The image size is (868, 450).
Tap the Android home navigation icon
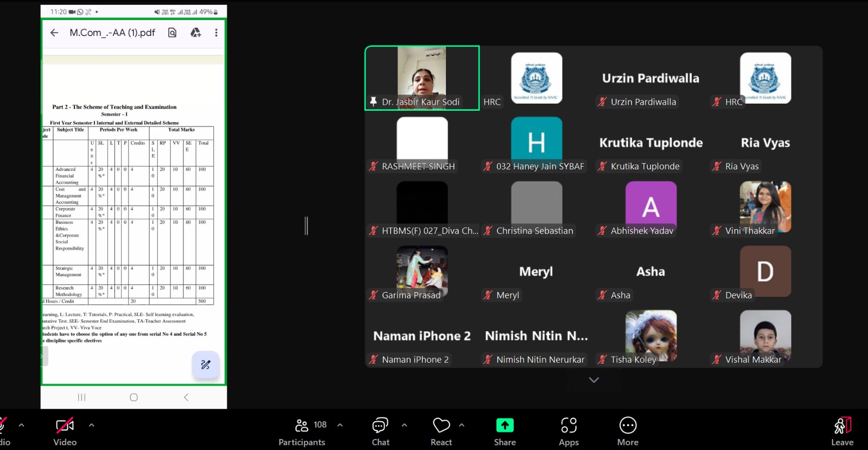tap(133, 397)
